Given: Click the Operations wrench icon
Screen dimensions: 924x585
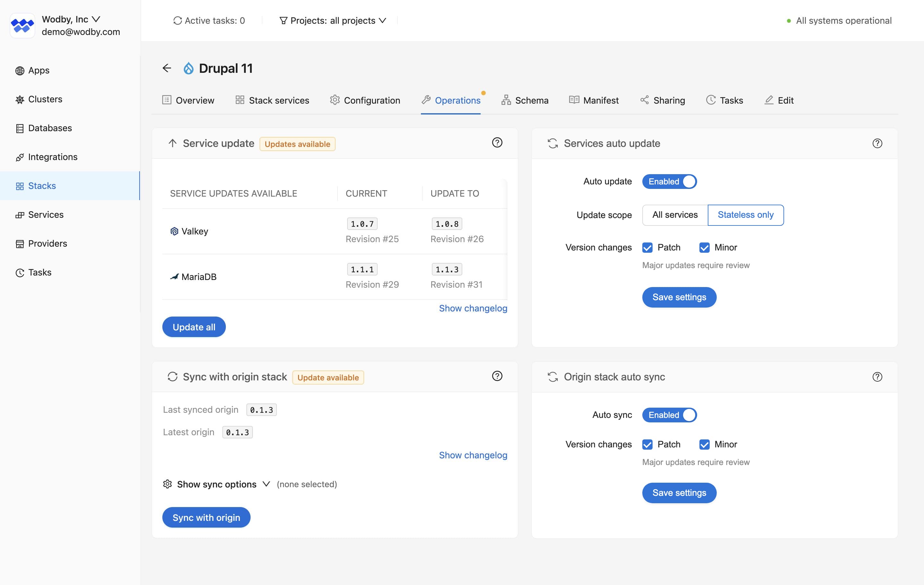Looking at the screenshot, I should tap(426, 100).
